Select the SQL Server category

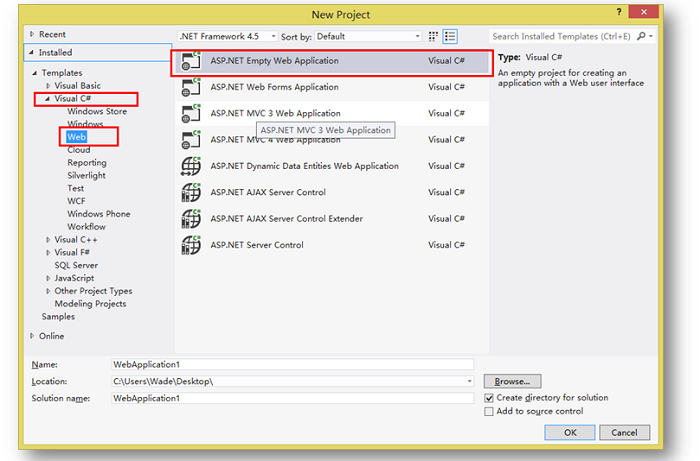[76, 266]
